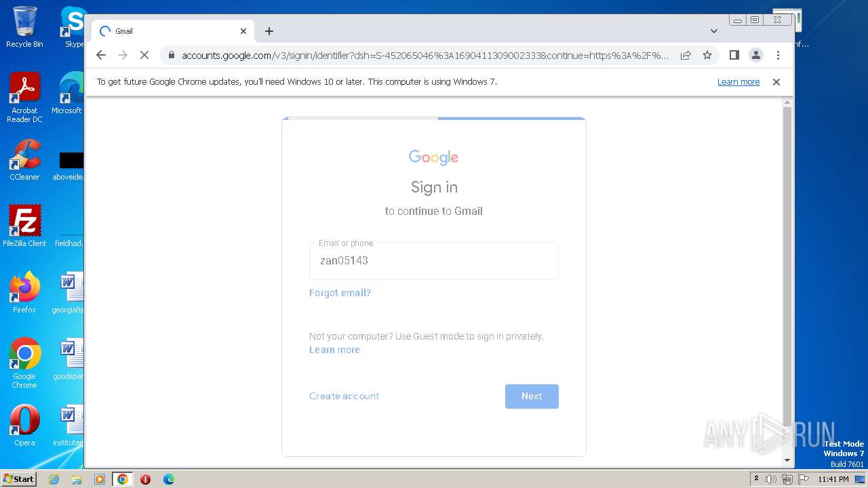This screenshot has height=488, width=868.
Task: Open Opera taskbar icon
Action: coord(145,479)
